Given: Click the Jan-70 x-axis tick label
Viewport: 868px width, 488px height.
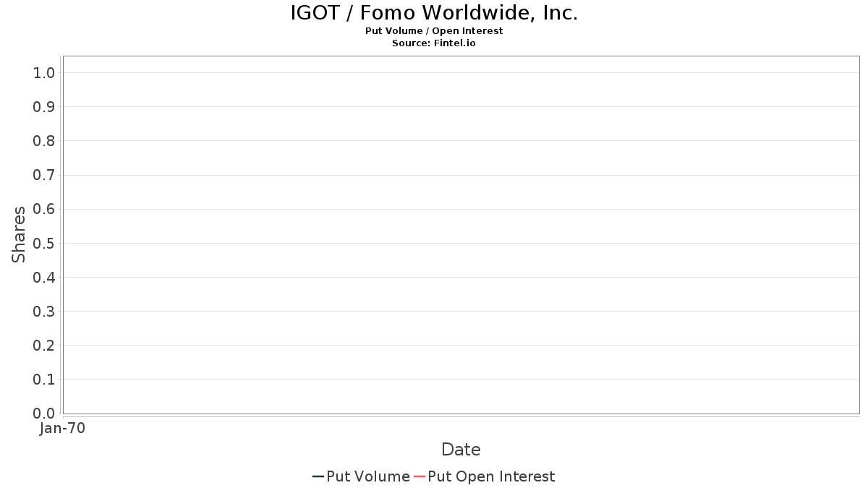Looking at the screenshot, I should tap(62, 429).
